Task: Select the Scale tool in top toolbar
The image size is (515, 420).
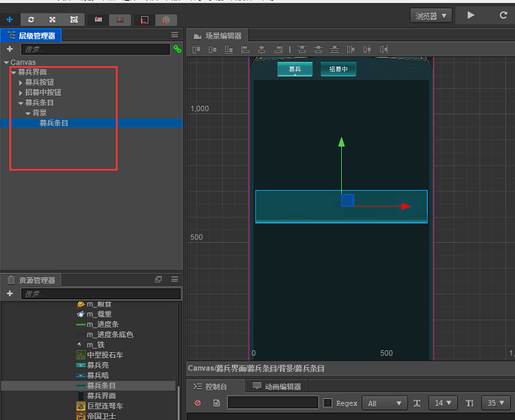Action: [53, 18]
